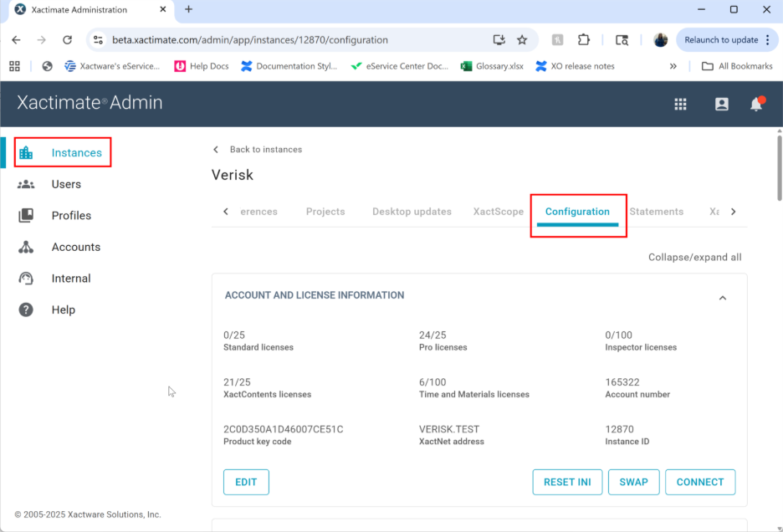Click the RESET INI button
Viewport: 783px width, 532px height.
(567, 482)
